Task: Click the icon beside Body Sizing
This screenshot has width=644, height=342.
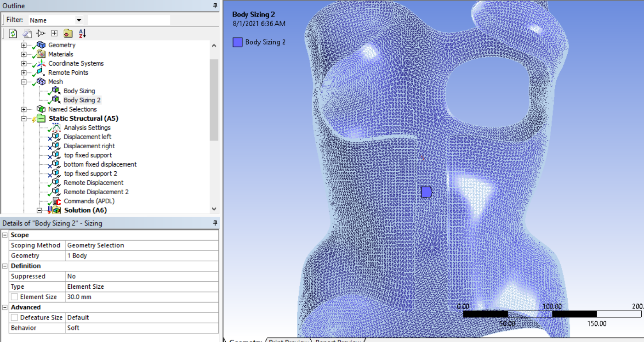Action: (56, 91)
